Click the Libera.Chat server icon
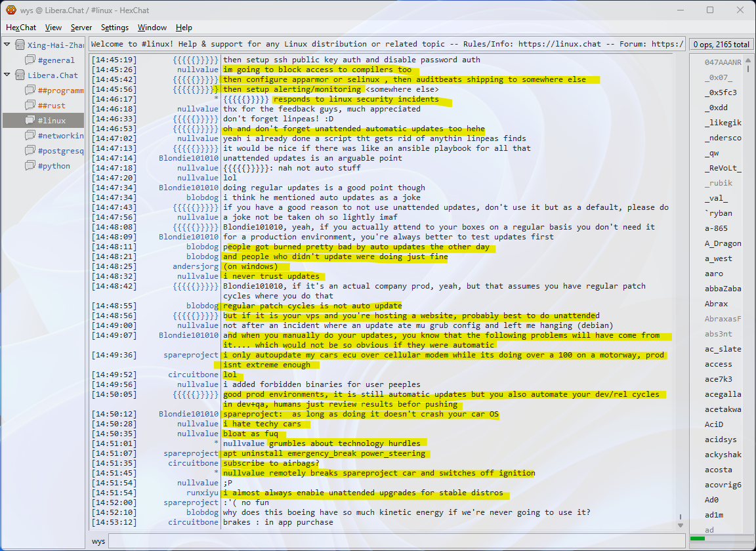The image size is (756, 551). tap(20, 75)
